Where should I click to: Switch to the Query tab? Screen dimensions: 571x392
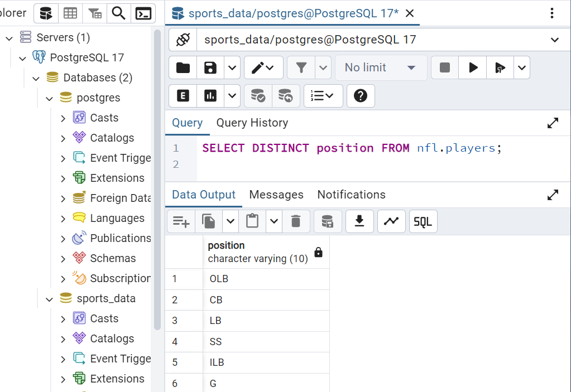[187, 123]
